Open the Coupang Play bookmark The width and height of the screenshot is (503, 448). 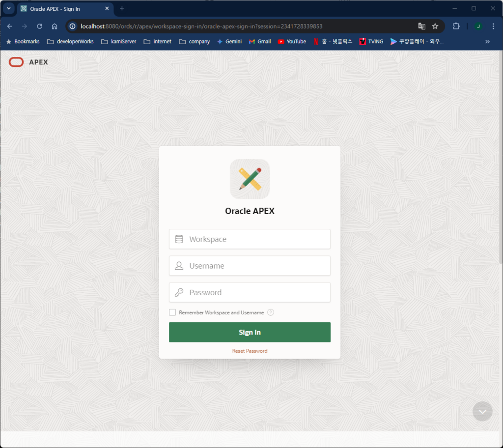click(417, 41)
